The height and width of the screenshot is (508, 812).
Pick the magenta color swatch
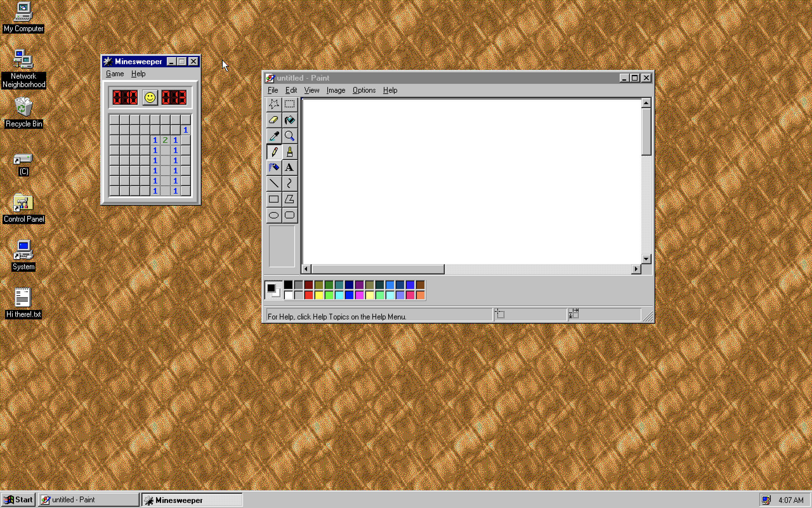coord(359,295)
